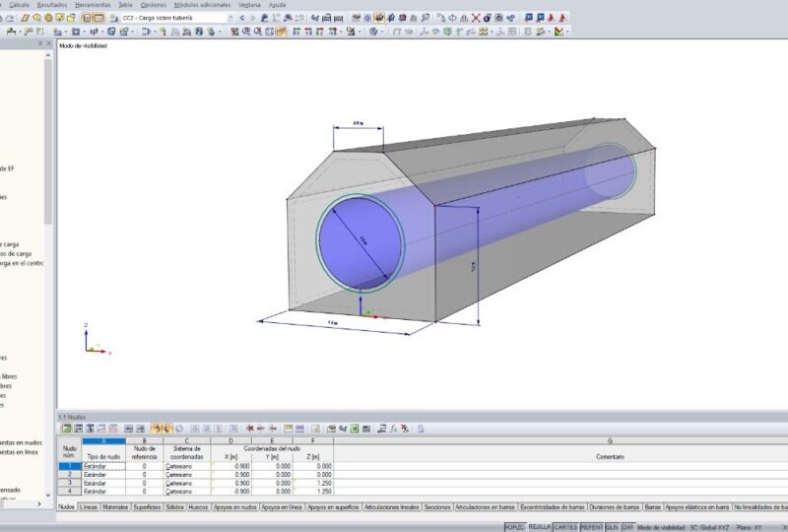
Task: Toggle the CARTES status bar button
Action: pyautogui.click(x=565, y=527)
